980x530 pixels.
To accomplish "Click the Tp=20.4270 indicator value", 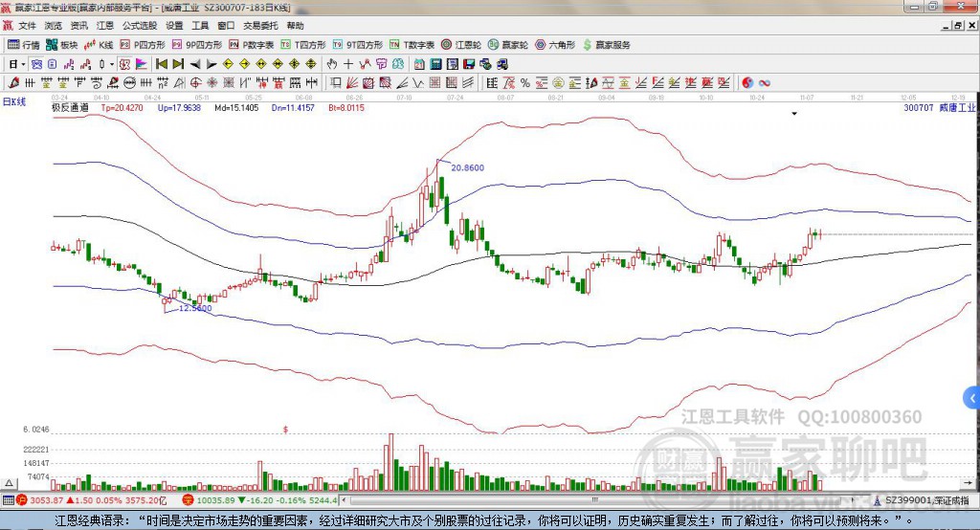I will click(x=122, y=107).
